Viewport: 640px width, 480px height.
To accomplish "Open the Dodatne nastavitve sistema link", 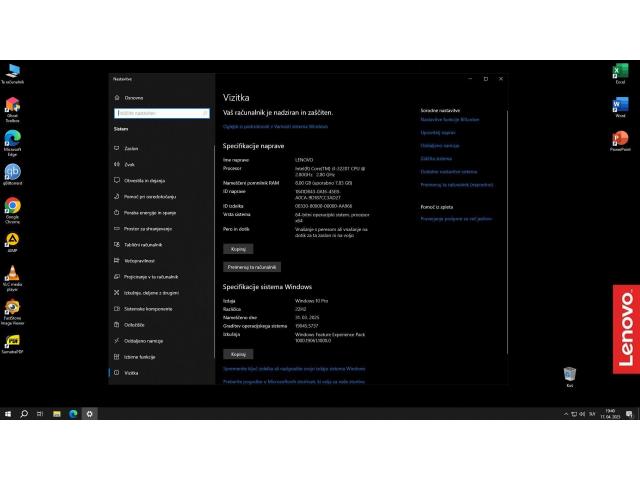I will coord(449,172).
